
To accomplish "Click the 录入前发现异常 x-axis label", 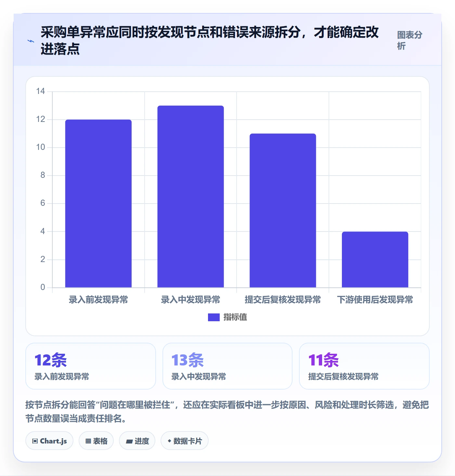I will [98, 299].
